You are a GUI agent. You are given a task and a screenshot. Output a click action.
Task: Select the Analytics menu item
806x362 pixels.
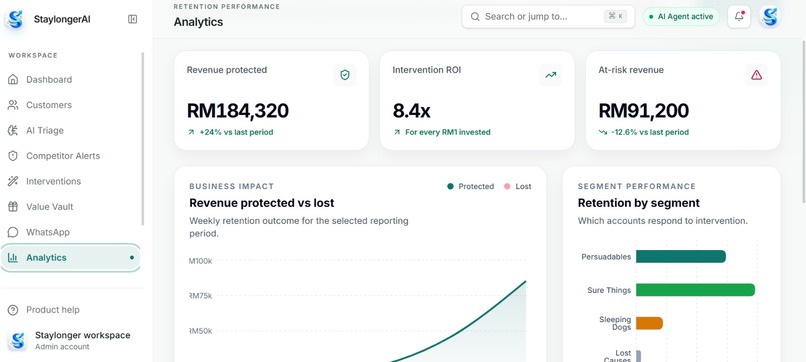tap(70, 258)
